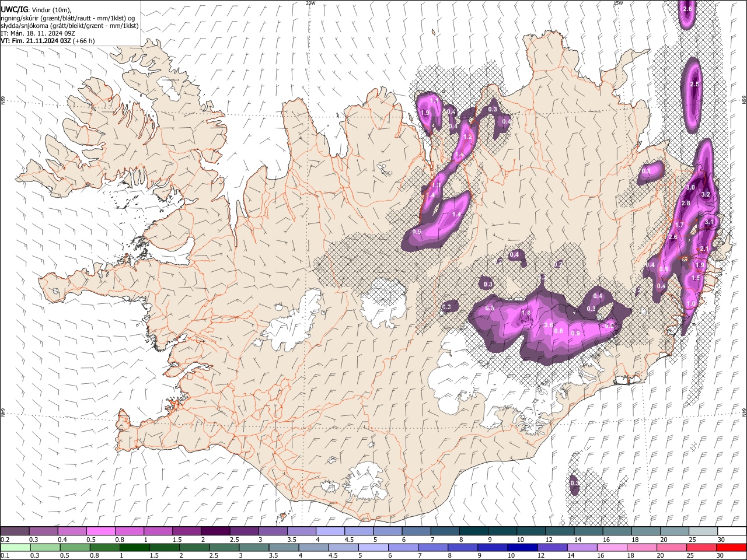The width and height of the screenshot is (747, 560).
Task: Click the 20W longitude label at the top edge
Action: pyautogui.click(x=310, y=3)
